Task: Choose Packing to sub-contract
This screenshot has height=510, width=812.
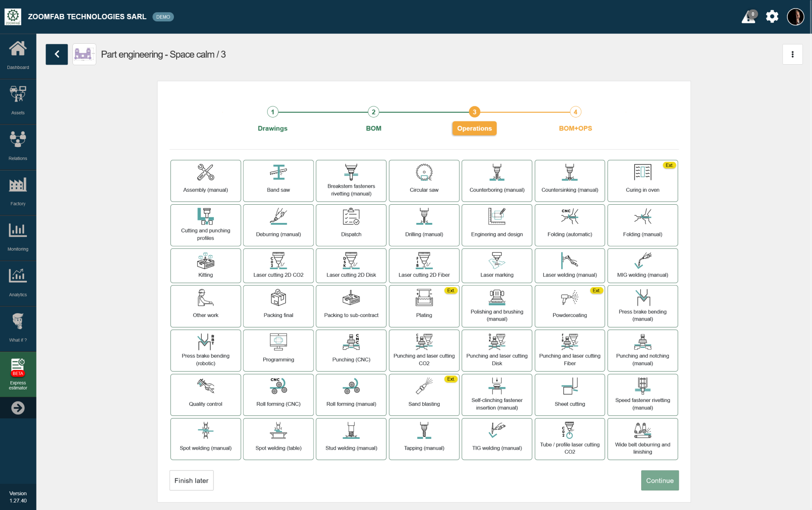Action: 351,306
